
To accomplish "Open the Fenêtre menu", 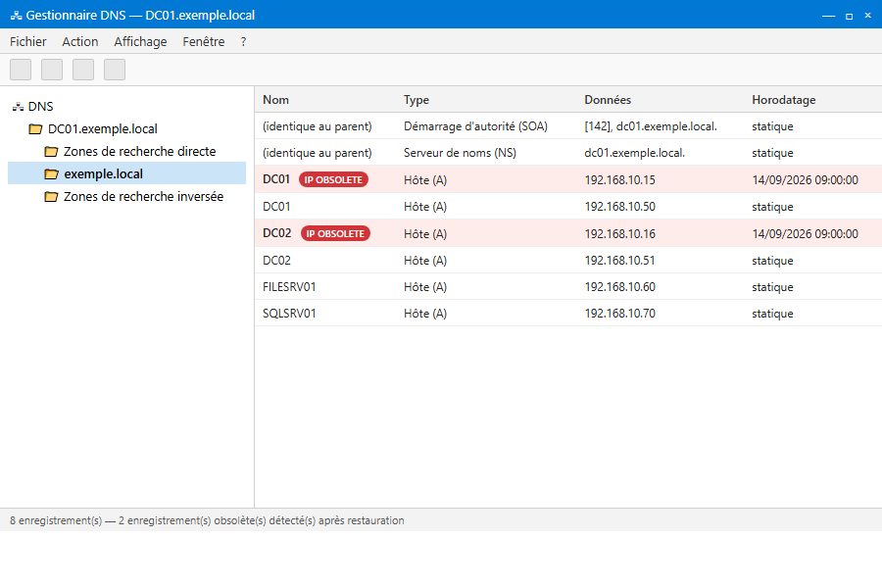I will pyautogui.click(x=204, y=41).
